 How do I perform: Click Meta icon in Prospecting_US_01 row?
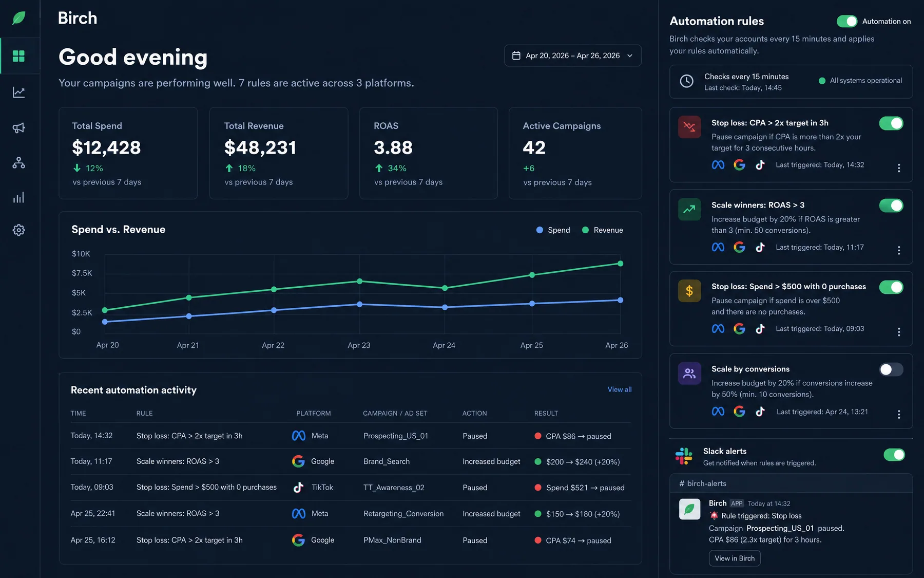coord(299,436)
